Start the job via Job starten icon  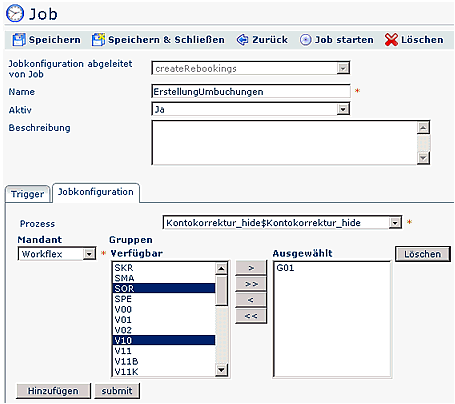click(x=305, y=40)
